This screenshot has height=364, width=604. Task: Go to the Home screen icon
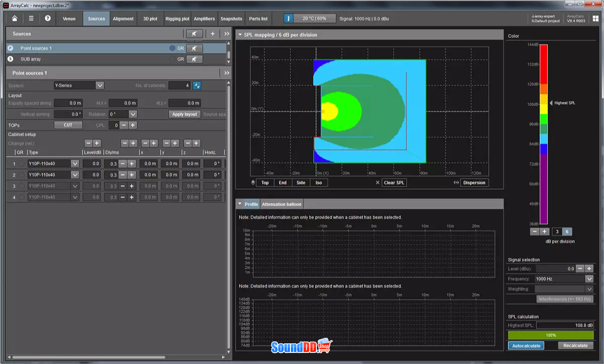coord(15,19)
